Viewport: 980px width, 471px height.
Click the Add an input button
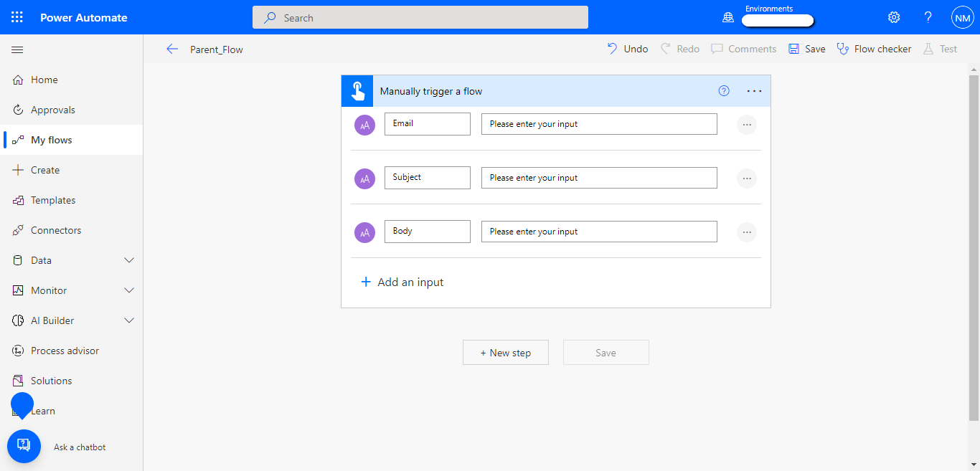click(x=402, y=282)
